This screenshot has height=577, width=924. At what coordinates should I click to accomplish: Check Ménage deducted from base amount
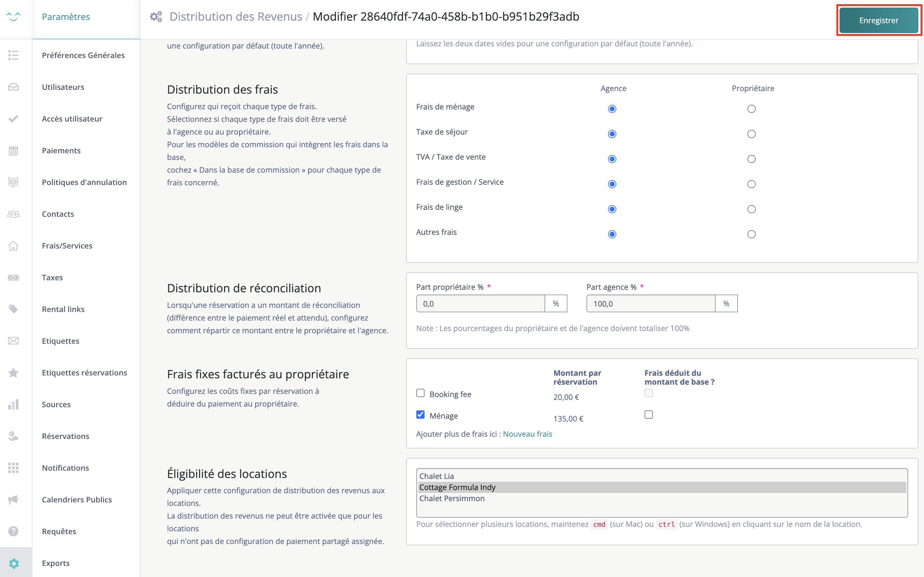click(649, 415)
